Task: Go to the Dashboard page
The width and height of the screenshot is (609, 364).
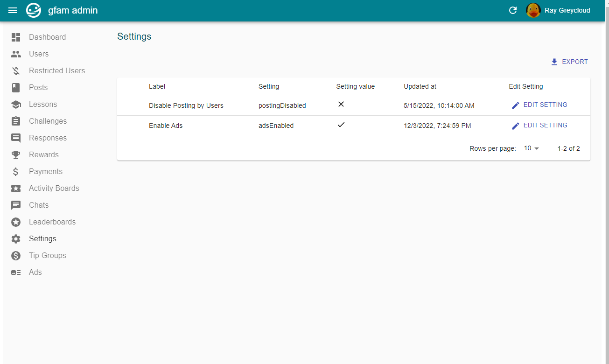Action: [47, 37]
